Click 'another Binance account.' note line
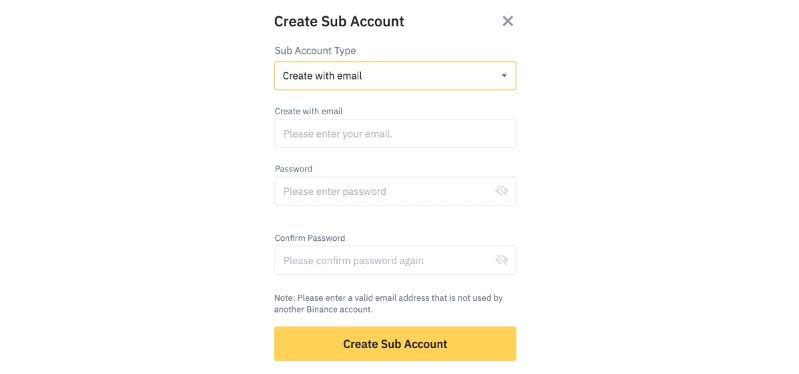 point(323,309)
